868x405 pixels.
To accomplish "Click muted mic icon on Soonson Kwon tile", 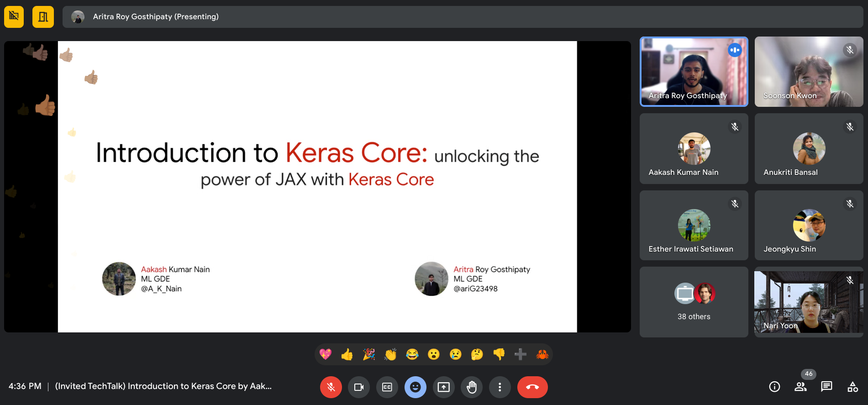I will pos(850,50).
